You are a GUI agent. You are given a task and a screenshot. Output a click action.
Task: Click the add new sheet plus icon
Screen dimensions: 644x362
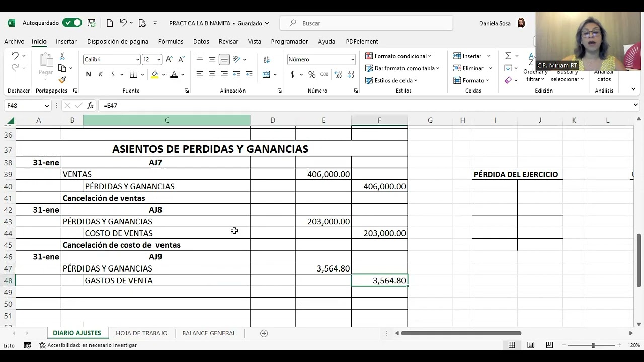pyautogui.click(x=264, y=333)
